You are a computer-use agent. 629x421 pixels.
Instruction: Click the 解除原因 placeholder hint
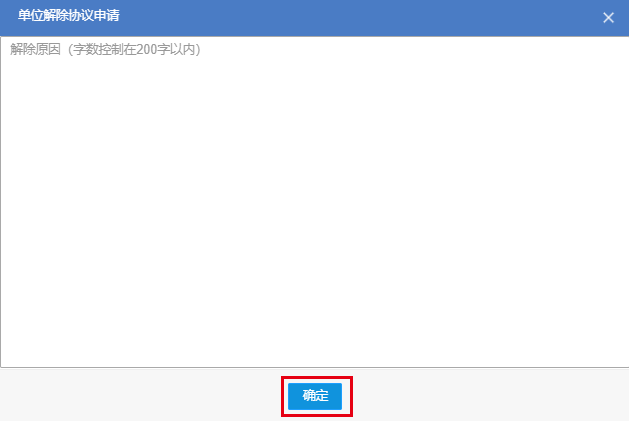click(105, 49)
